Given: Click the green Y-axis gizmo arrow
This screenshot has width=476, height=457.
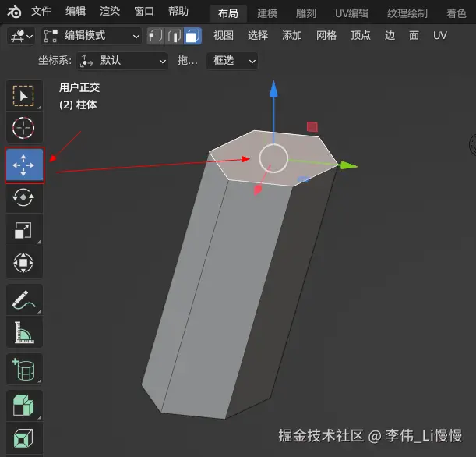Looking at the screenshot, I should click(x=348, y=166).
